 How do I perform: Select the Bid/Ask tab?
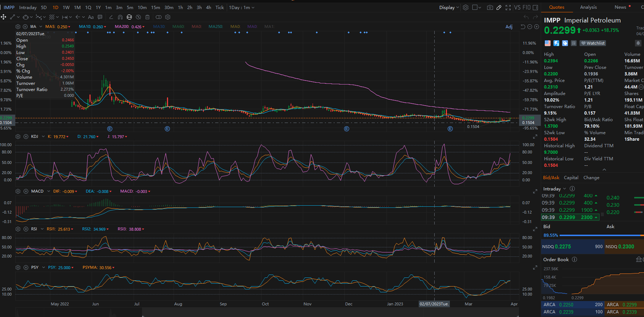click(x=551, y=177)
